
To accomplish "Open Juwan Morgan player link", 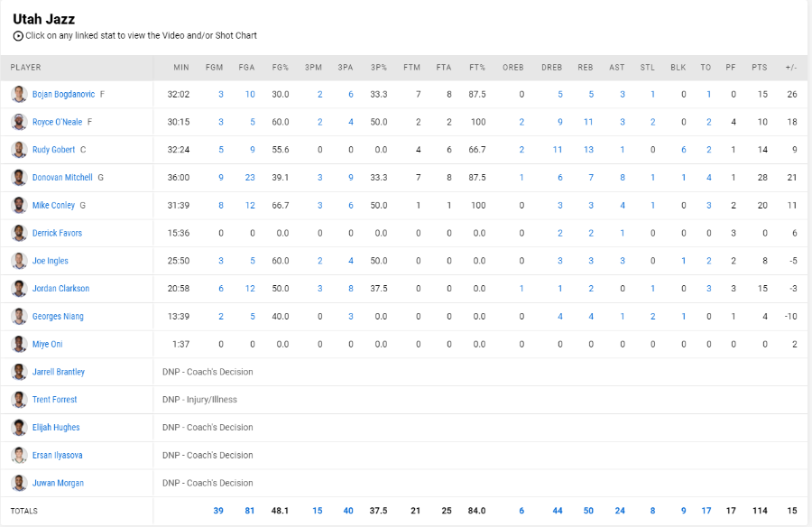I will point(58,483).
